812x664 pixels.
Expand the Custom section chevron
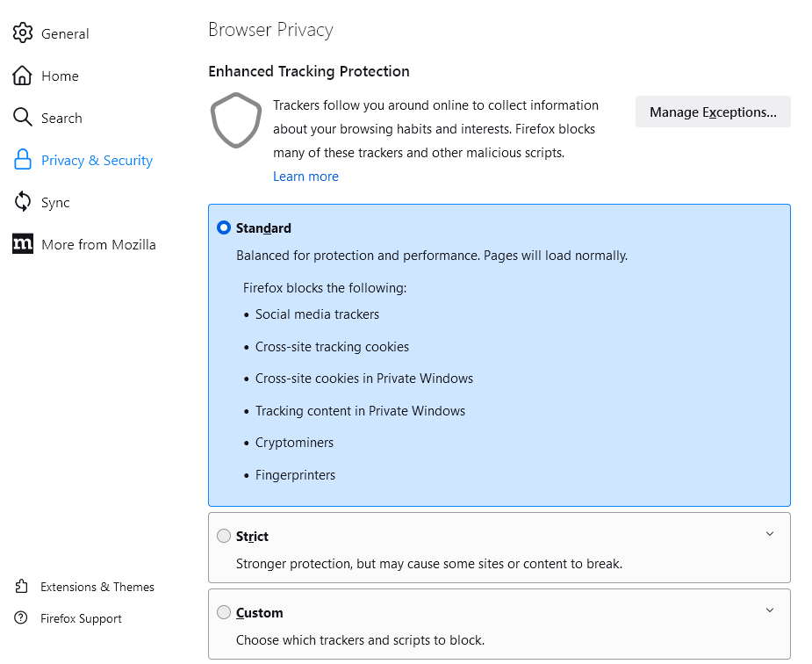pyautogui.click(x=770, y=610)
